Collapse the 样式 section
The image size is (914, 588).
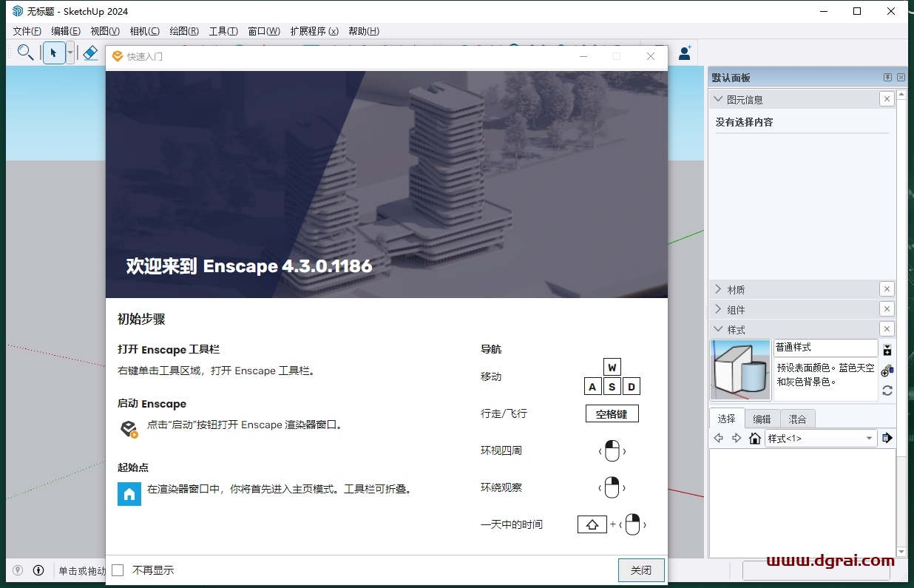(x=718, y=329)
